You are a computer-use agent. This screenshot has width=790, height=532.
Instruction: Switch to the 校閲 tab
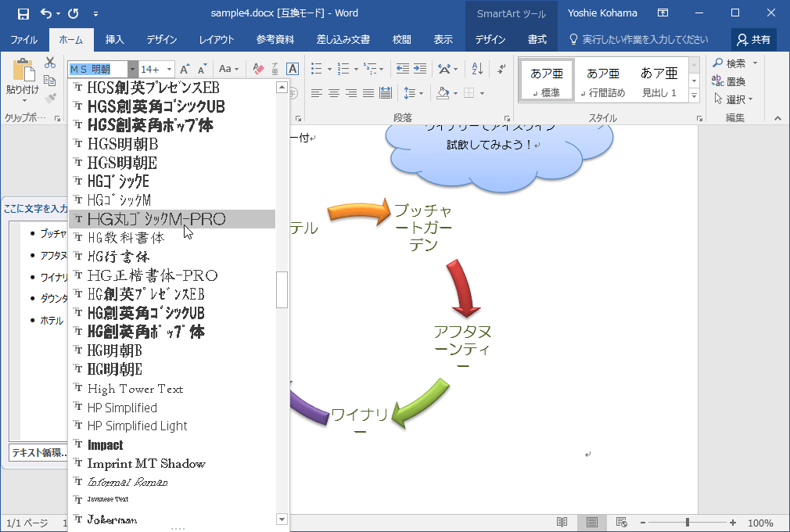click(x=401, y=40)
